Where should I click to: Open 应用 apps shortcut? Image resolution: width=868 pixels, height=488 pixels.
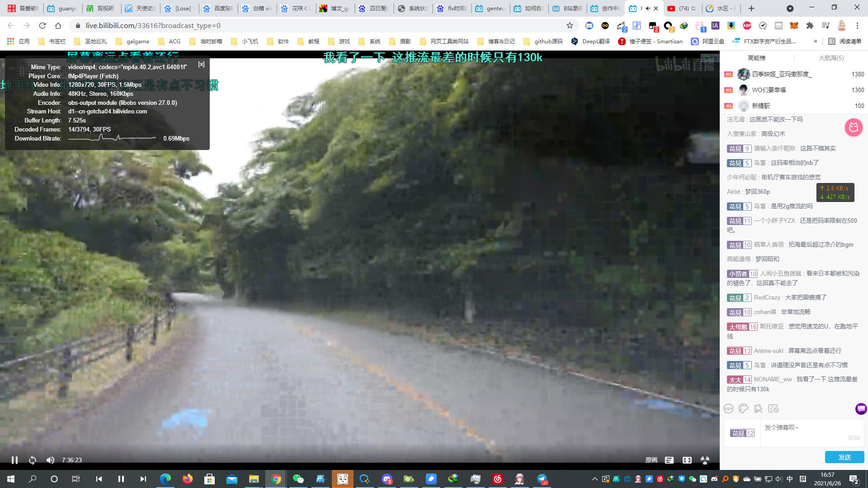(x=19, y=41)
